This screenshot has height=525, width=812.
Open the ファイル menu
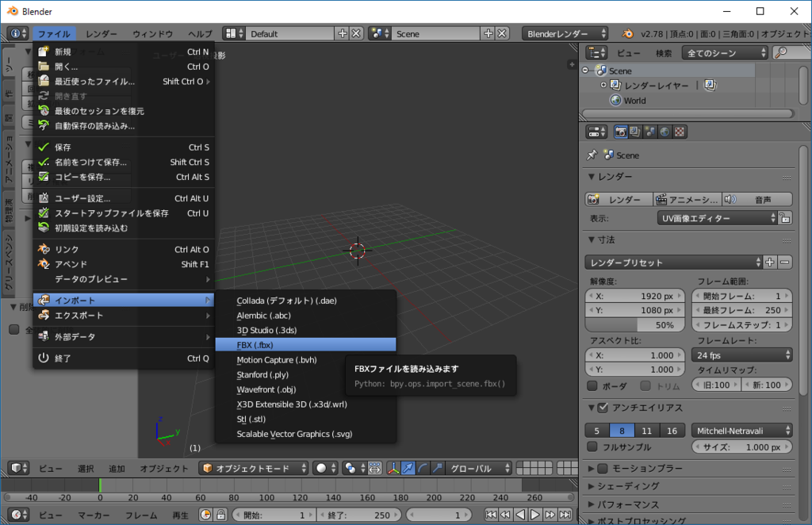pyautogui.click(x=54, y=33)
